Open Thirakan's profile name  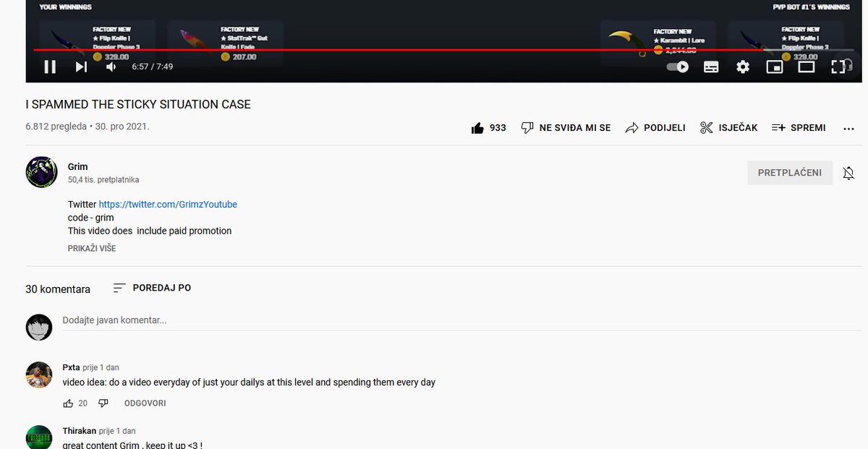(80, 431)
